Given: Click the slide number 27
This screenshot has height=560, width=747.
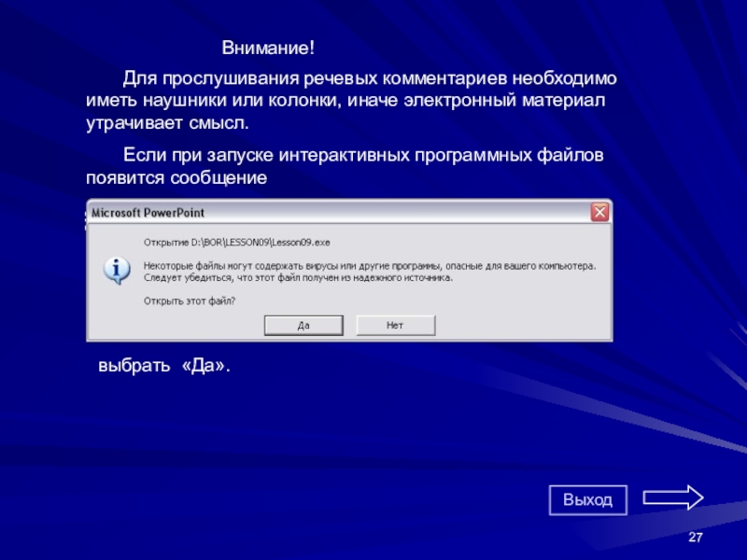Looking at the screenshot, I should pyautogui.click(x=696, y=538).
